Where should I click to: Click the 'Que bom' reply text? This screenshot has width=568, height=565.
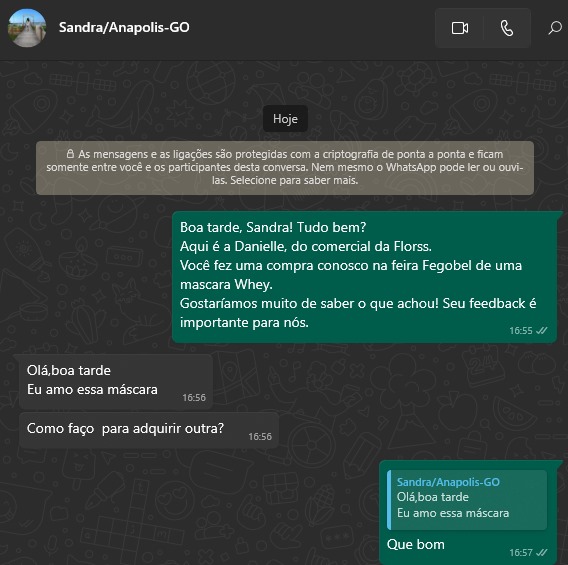[x=415, y=544]
